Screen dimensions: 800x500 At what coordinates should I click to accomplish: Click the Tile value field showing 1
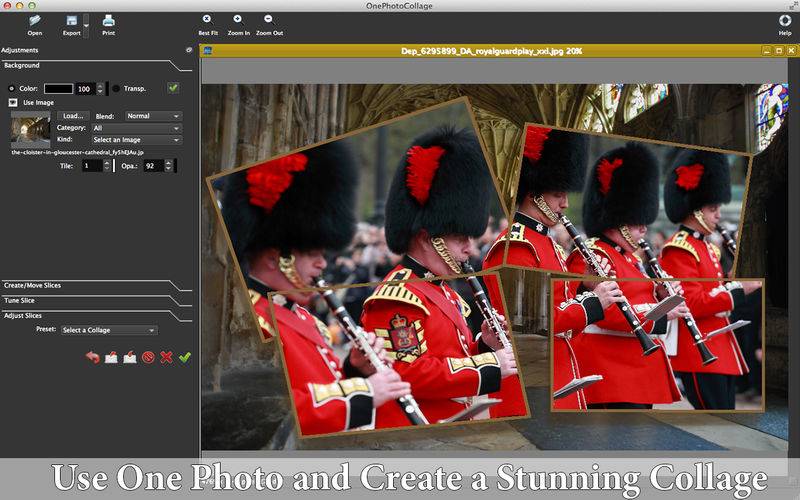point(92,166)
